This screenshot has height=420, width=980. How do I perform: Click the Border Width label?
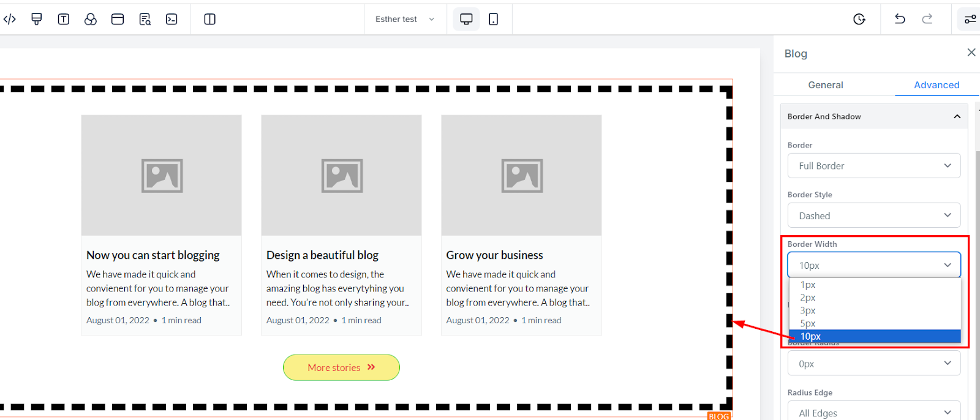pyautogui.click(x=812, y=244)
